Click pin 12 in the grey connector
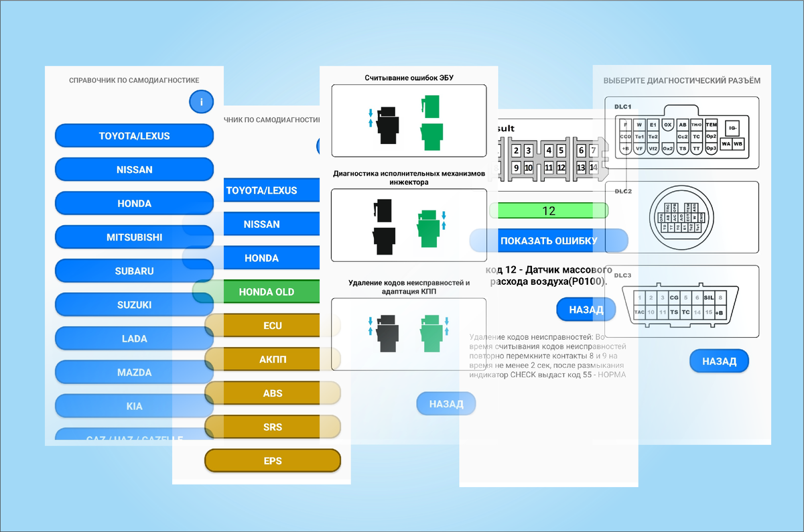Screen dimensions: 804x532 tap(561, 168)
